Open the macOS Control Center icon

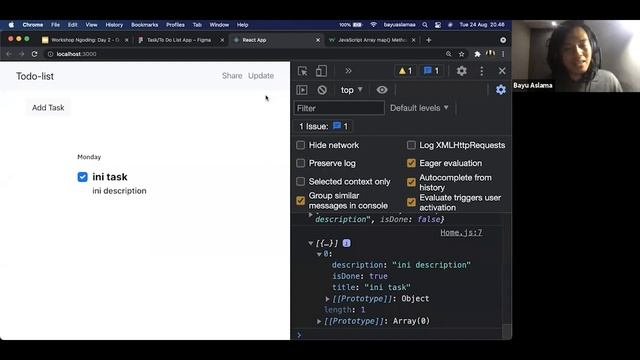coord(438,25)
